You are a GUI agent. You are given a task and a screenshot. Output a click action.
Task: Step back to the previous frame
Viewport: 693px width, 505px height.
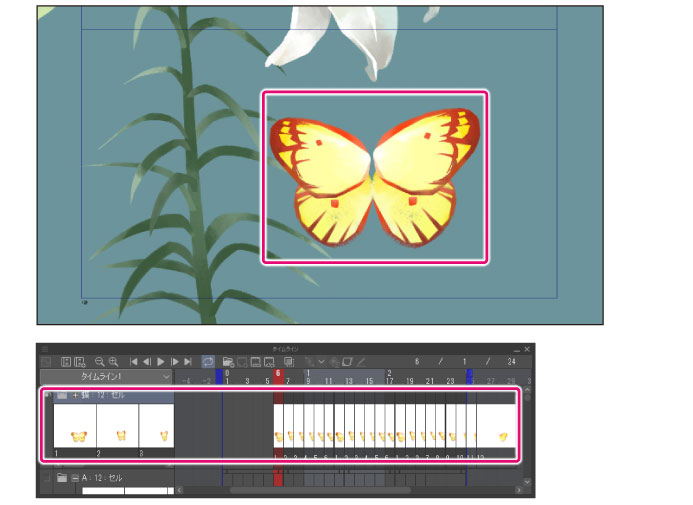(147, 362)
